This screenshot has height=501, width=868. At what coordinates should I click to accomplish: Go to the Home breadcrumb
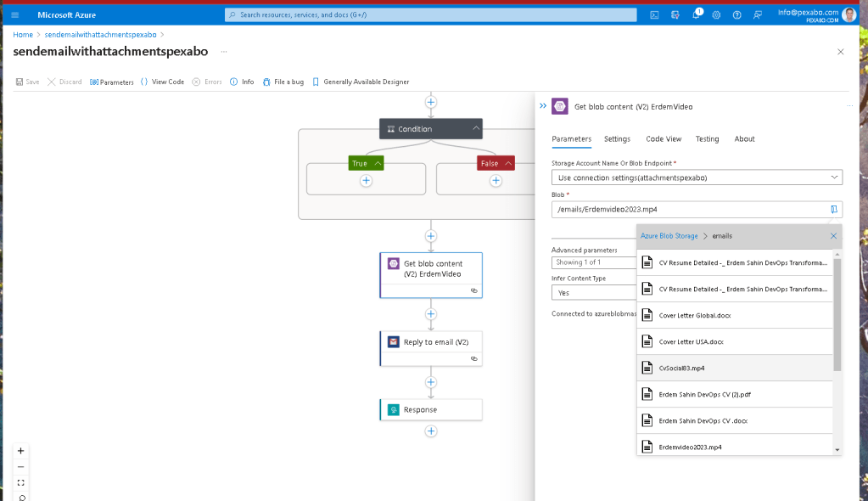click(23, 34)
